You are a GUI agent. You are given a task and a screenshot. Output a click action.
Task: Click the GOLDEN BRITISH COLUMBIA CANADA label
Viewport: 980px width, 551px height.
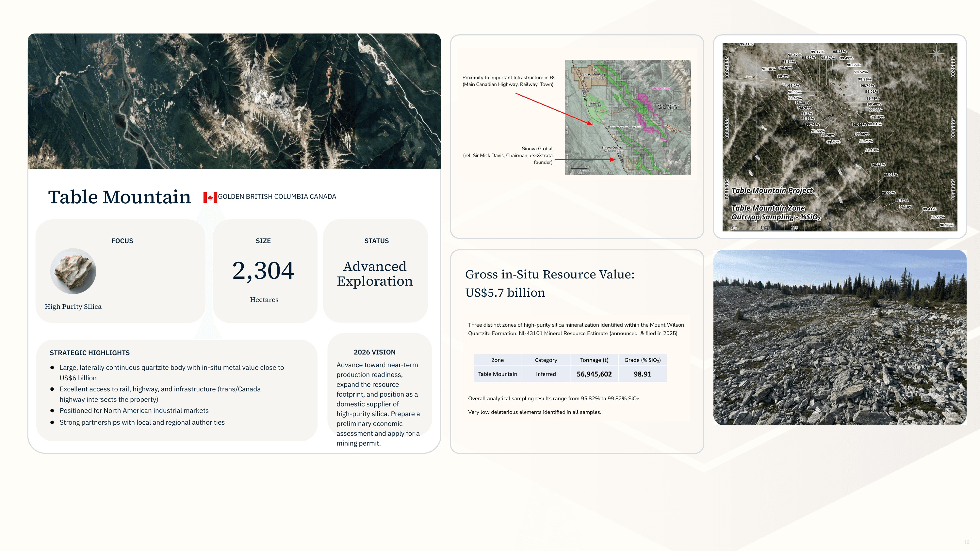point(277,197)
